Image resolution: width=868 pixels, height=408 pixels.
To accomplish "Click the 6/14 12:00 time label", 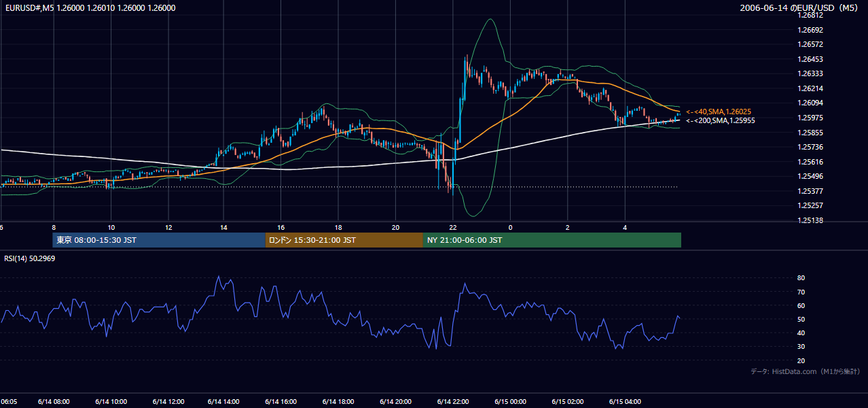I will (x=168, y=401).
